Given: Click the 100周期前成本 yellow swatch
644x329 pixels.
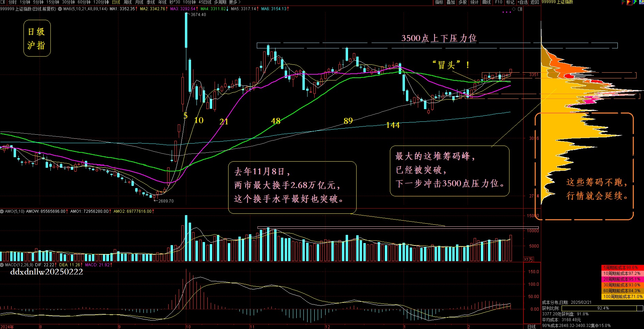Looking at the screenshot, I should 623,297.
